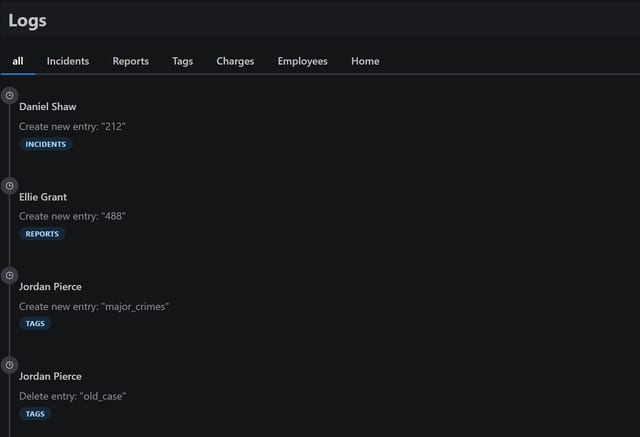Click Jordan Pierce above the major_crimes entry

click(50, 287)
